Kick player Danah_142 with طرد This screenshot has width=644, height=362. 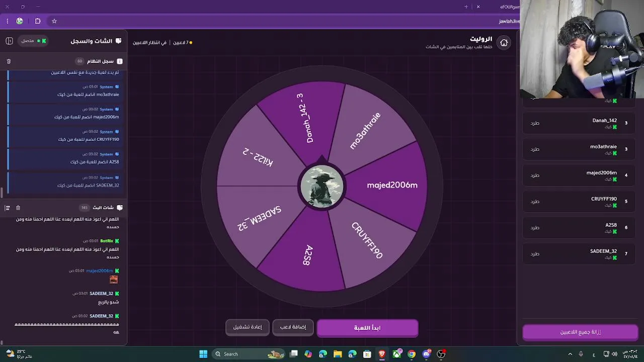(535, 123)
